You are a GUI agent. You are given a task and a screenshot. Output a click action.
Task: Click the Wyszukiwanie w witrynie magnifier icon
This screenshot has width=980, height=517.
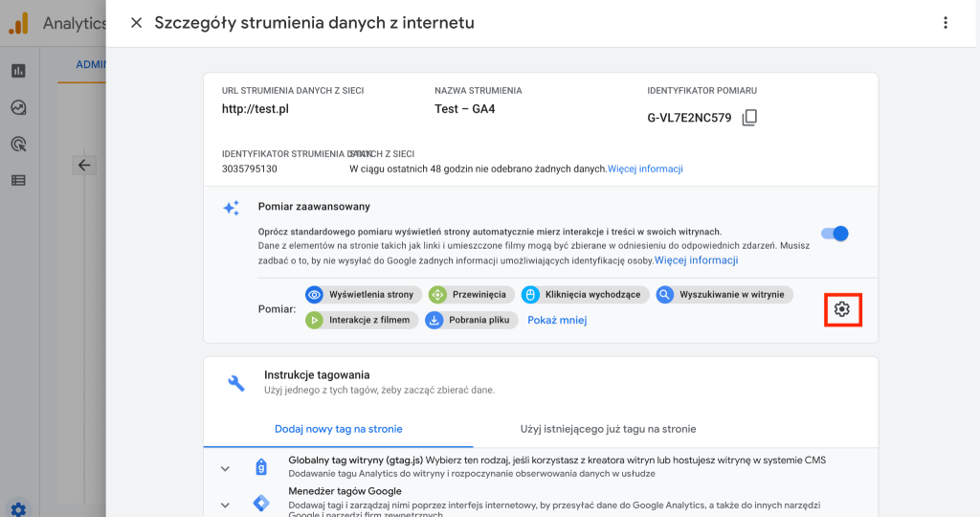pos(665,295)
